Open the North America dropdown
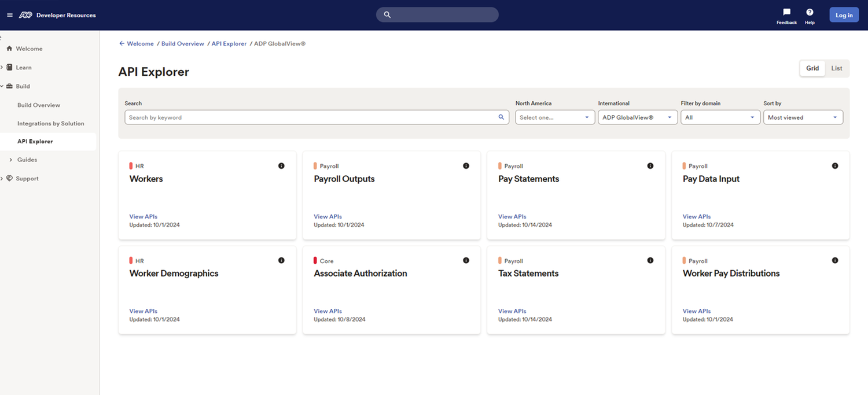This screenshot has width=868, height=395. 555,117
